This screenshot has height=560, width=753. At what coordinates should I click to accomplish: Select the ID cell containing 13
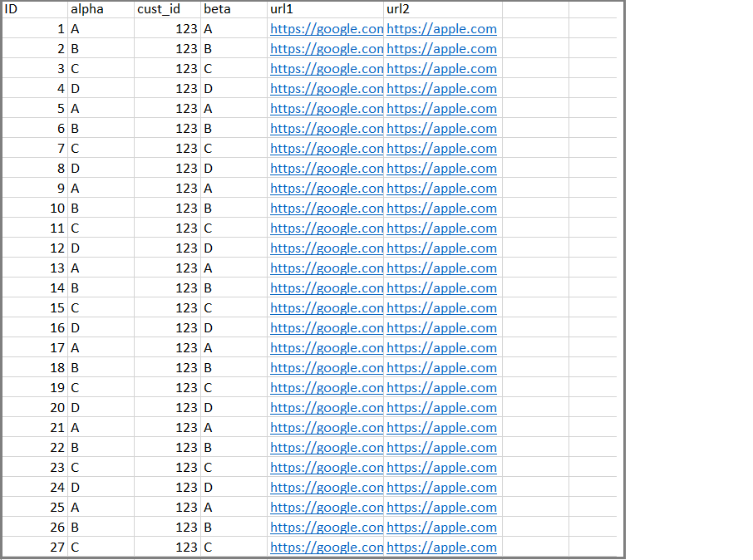pyautogui.click(x=34, y=268)
